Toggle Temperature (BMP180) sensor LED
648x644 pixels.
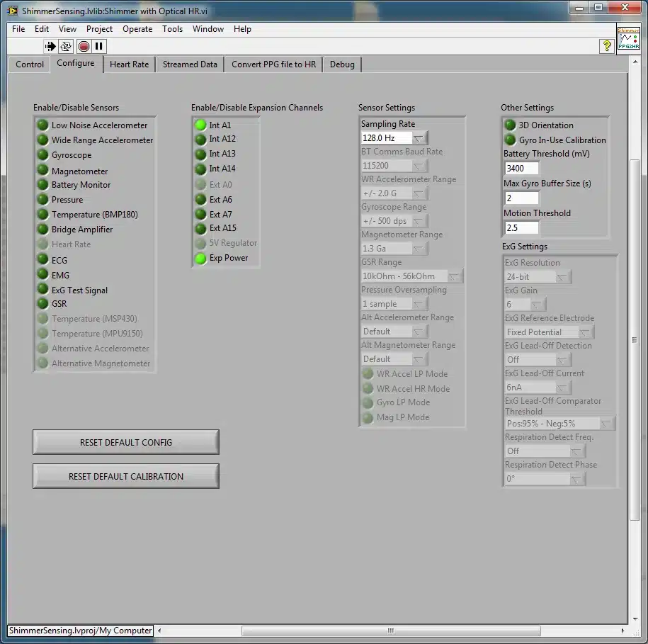pyautogui.click(x=42, y=214)
